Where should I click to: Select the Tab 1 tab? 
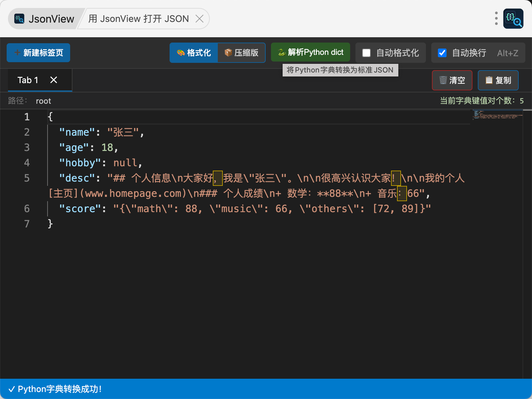tap(28, 80)
